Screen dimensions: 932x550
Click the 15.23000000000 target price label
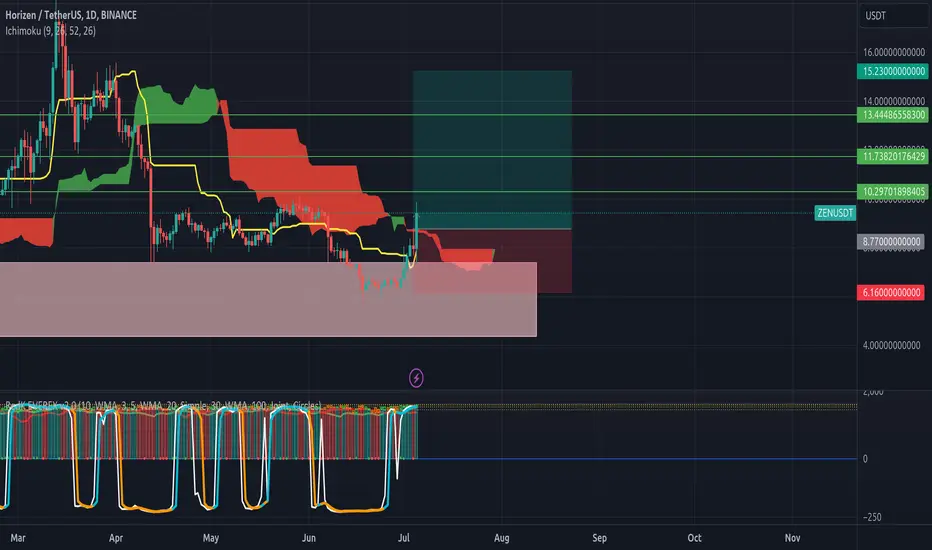892,71
